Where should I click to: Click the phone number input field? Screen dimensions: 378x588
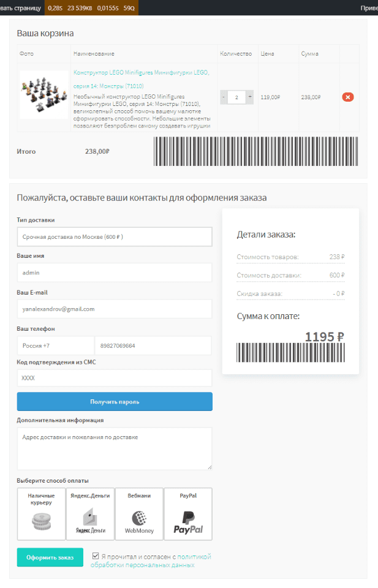click(153, 345)
